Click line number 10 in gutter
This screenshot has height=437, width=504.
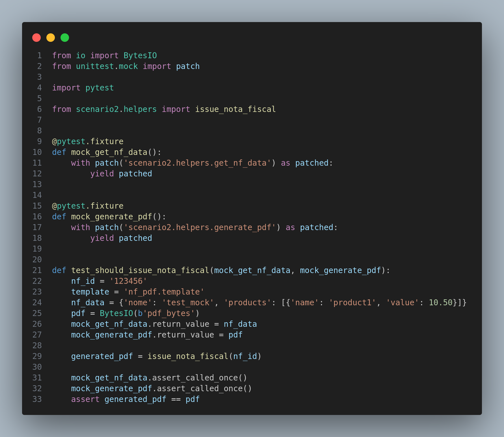pyautogui.click(x=37, y=152)
